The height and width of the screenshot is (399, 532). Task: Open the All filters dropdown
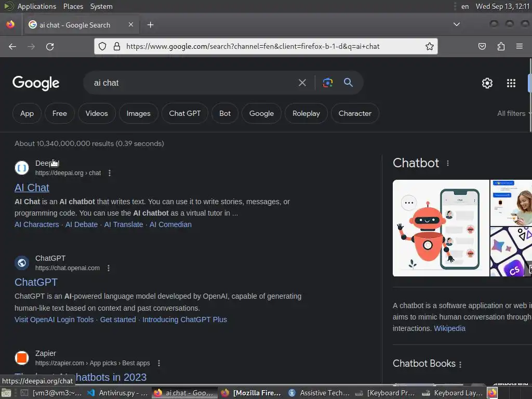(513, 113)
